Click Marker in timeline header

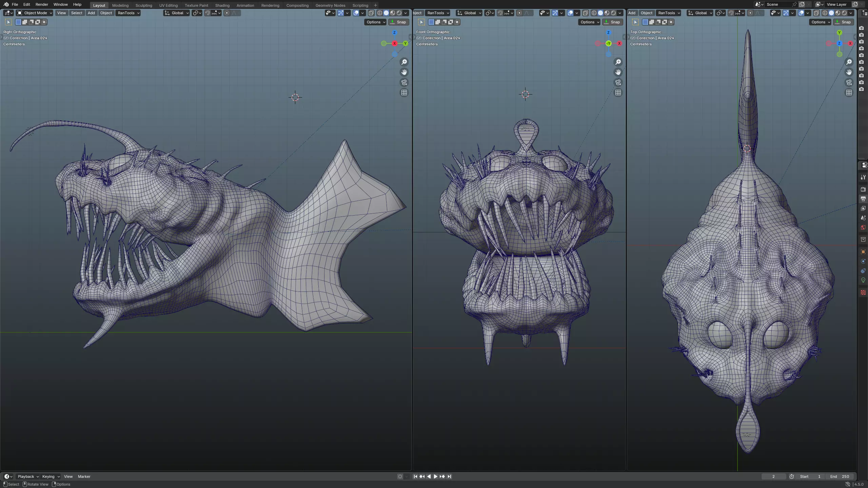84,476
